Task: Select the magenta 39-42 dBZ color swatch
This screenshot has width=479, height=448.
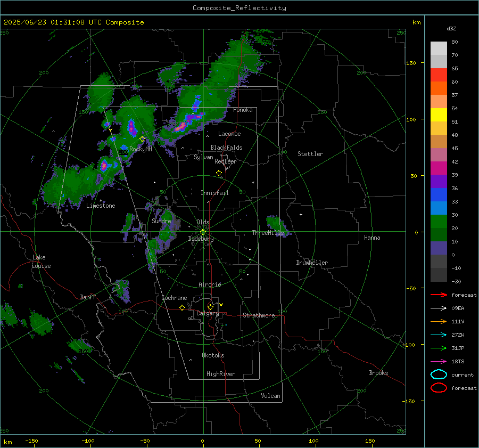Action: pos(439,168)
